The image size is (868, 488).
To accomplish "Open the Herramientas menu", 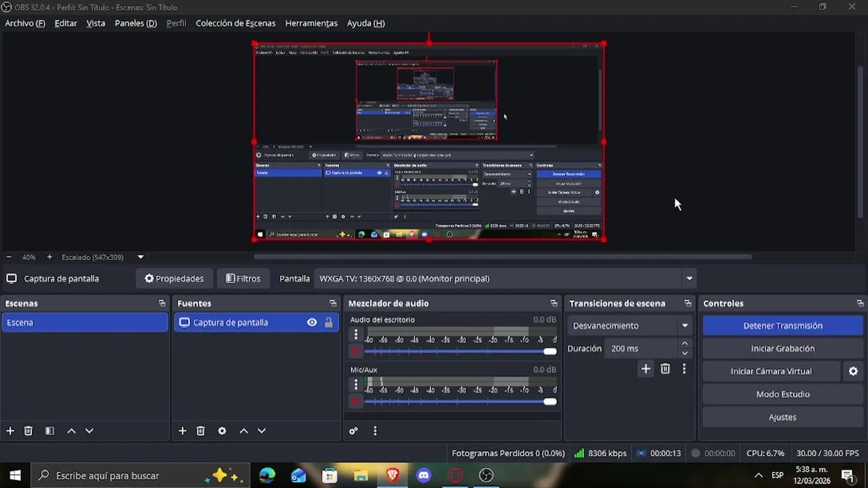I will pyautogui.click(x=311, y=23).
